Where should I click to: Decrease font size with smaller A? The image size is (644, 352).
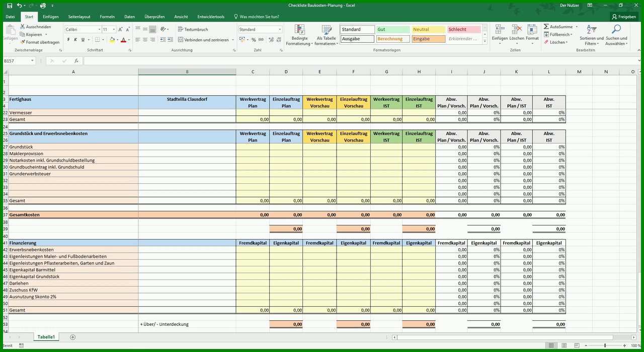128,30
